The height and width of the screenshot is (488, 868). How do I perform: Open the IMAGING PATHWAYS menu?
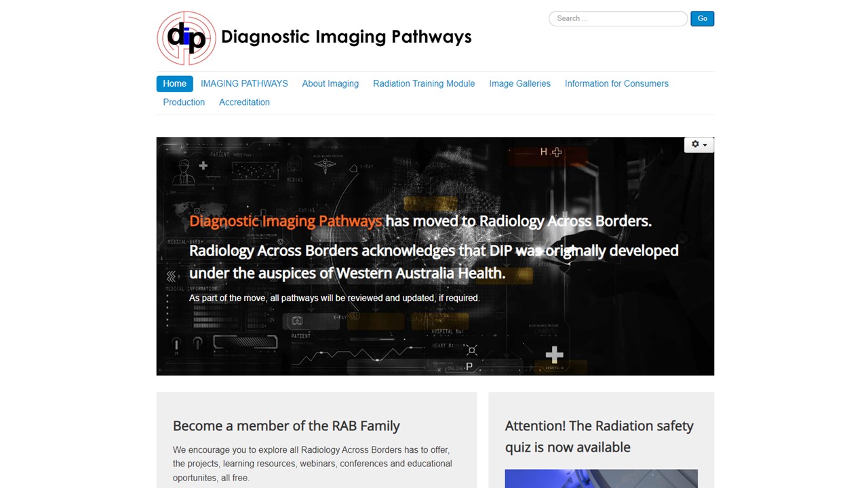point(244,83)
